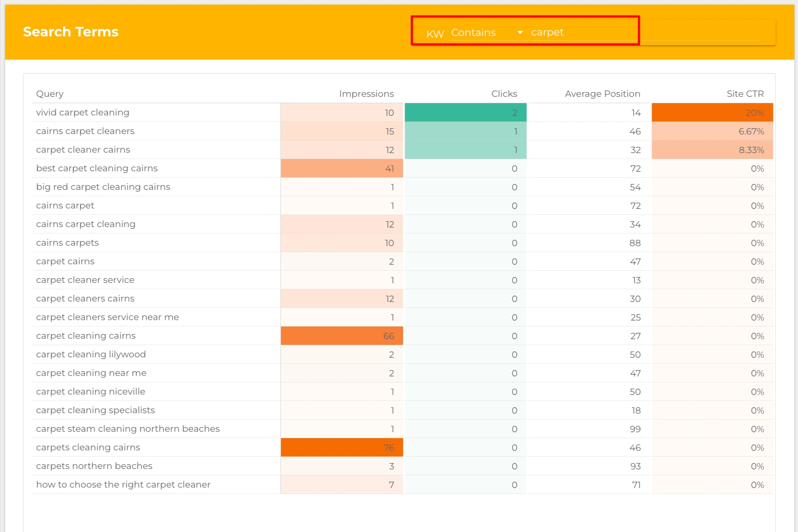This screenshot has height=532, width=798.
Task: Sort the table by the Query column
Action: [49, 93]
